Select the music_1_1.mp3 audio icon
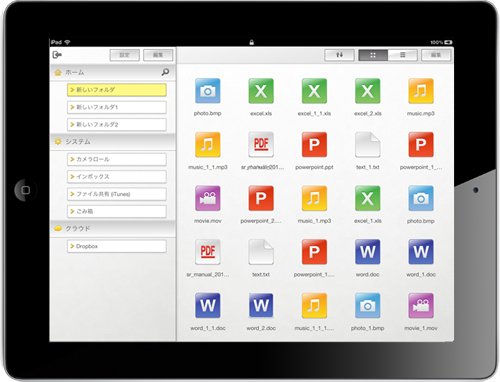The image size is (500, 382). (x=208, y=145)
